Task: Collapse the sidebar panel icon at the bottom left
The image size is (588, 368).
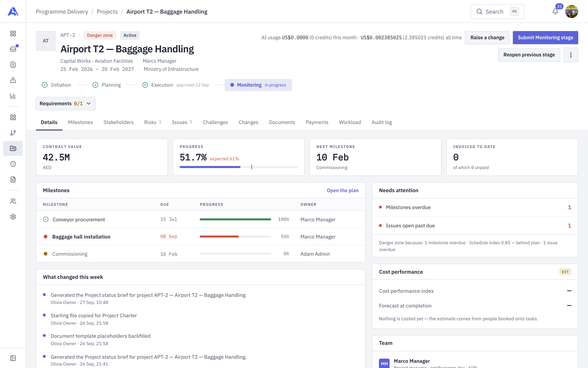Action: tap(13, 358)
